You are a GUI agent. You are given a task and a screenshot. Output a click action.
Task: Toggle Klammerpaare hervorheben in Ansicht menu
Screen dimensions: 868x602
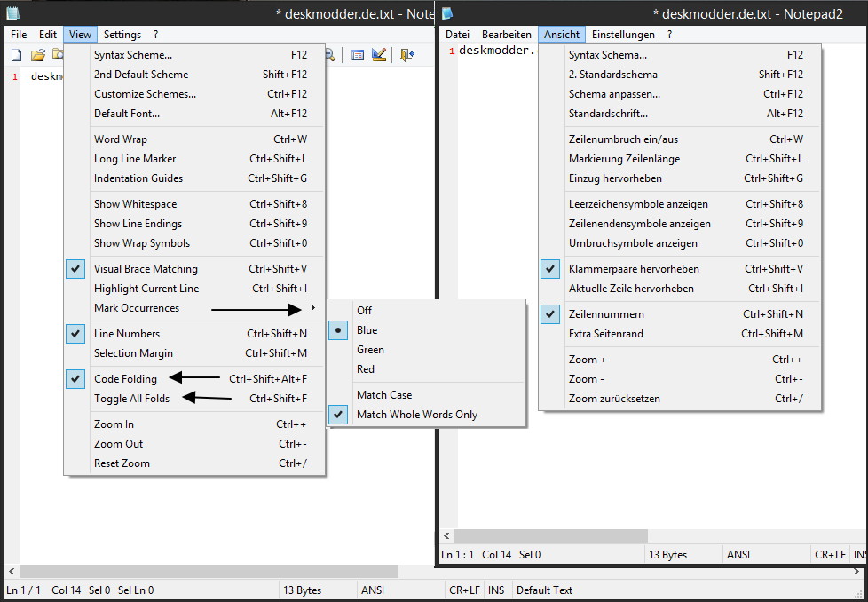point(680,269)
